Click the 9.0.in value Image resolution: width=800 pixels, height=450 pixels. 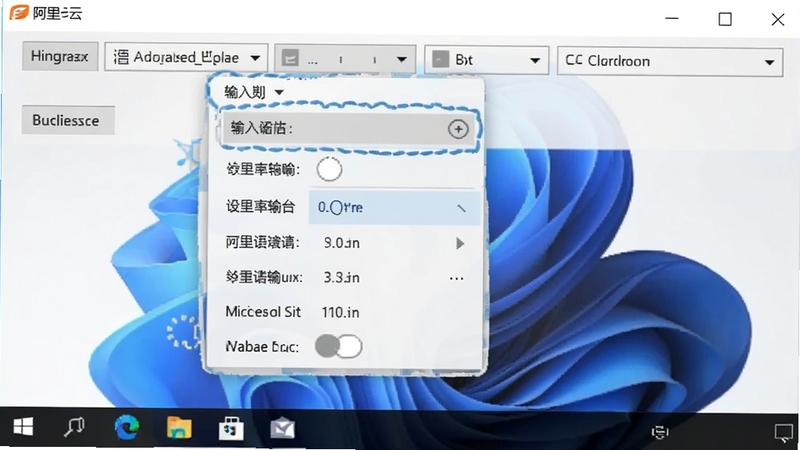click(341, 243)
